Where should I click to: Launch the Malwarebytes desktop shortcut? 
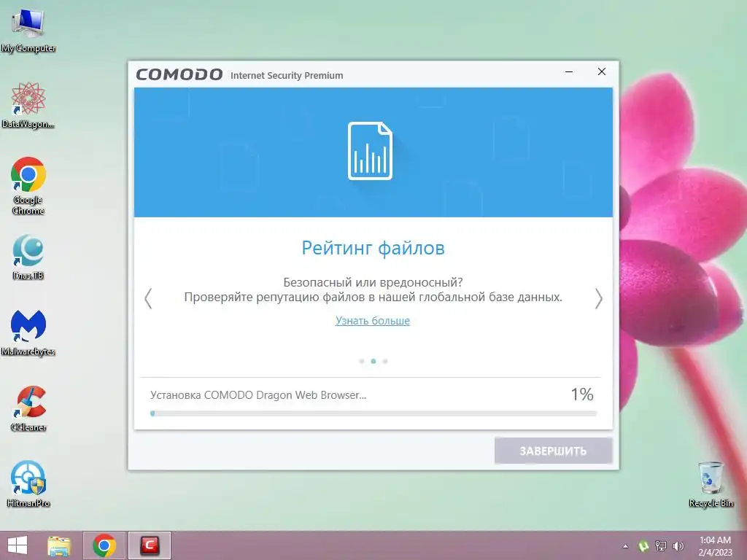pos(28,332)
